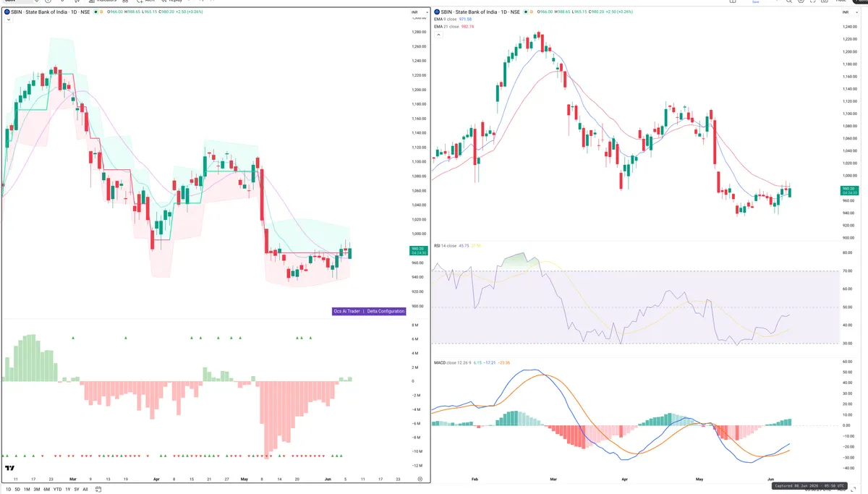
Task: Select the MACD close 12 26 9 legend
Action: [452, 362]
